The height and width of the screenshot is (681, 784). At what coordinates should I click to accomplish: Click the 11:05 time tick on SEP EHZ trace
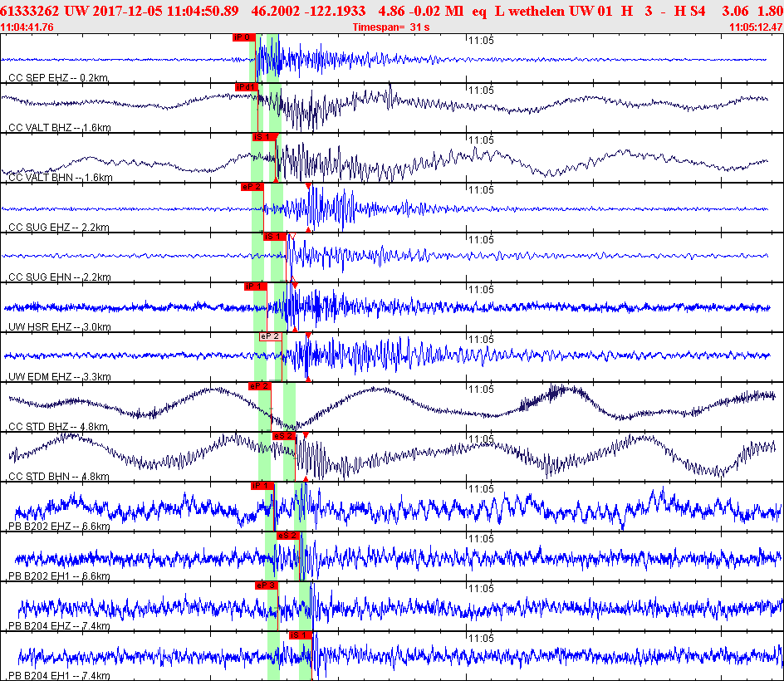[481, 41]
